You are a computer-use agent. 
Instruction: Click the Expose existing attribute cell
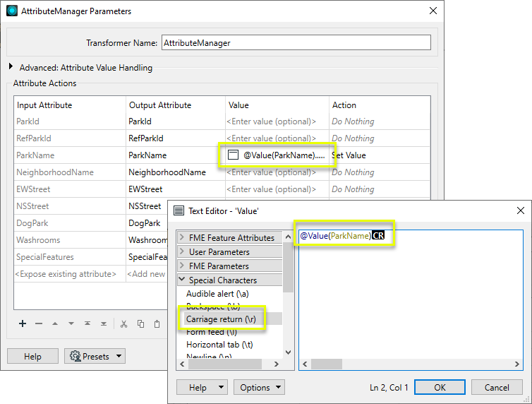coord(67,274)
